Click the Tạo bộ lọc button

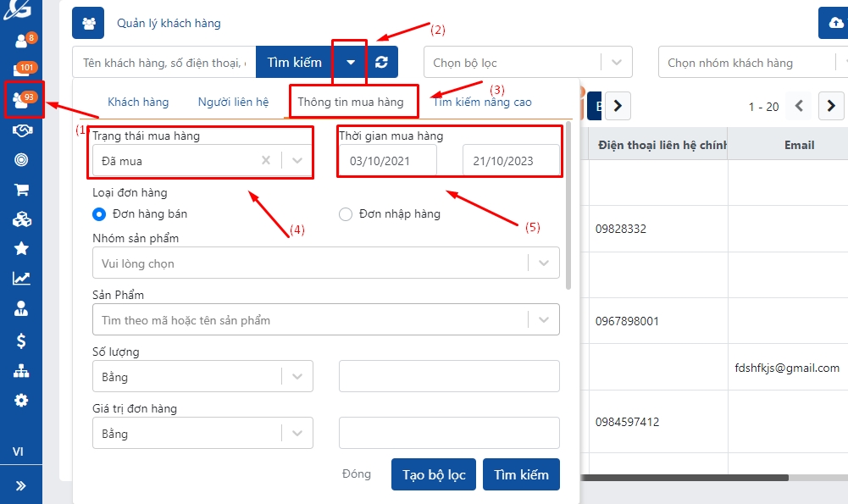point(434,474)
